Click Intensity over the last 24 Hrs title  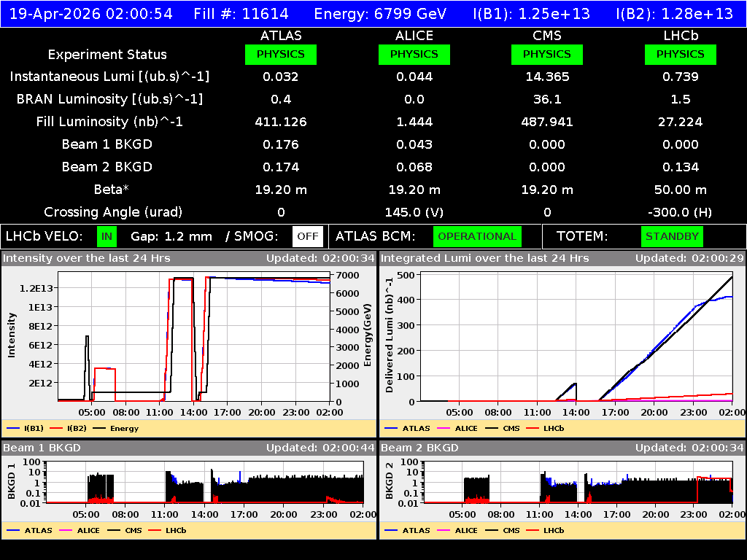tap(87, 258)
